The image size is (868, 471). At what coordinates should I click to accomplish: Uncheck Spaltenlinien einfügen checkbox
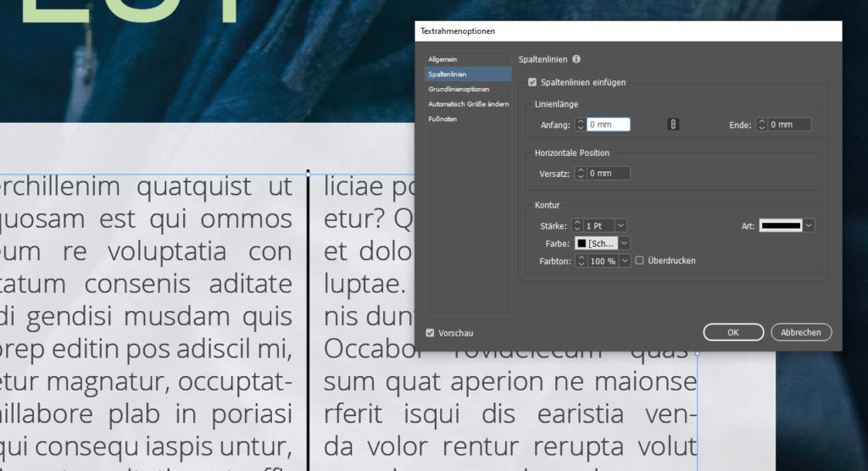[532, 82]
